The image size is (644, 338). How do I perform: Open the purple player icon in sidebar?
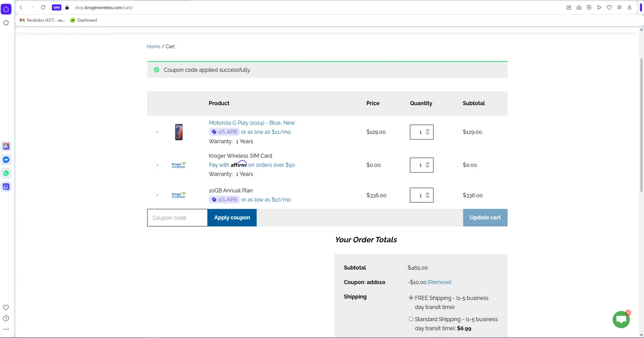pos(6,187)
